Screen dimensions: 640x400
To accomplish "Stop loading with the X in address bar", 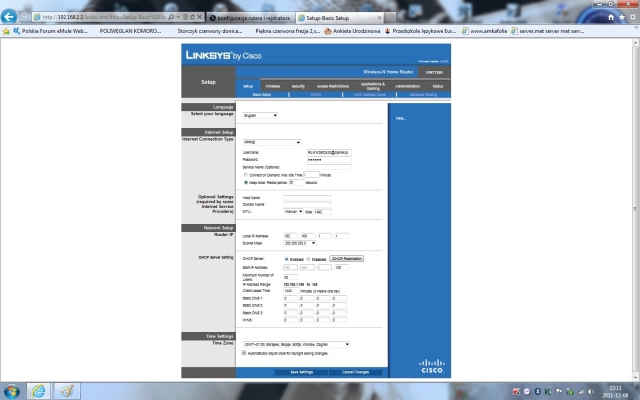I will click(x=199, y=17).
